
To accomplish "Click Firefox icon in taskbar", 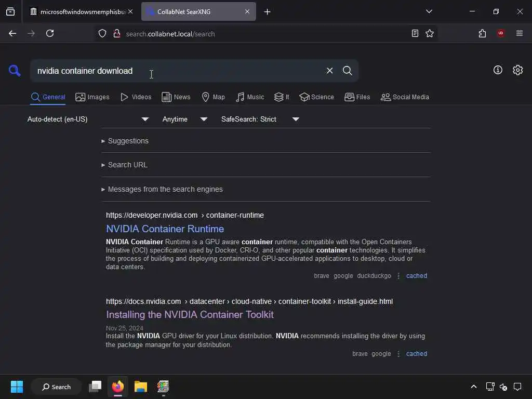I will pos(118,387).
